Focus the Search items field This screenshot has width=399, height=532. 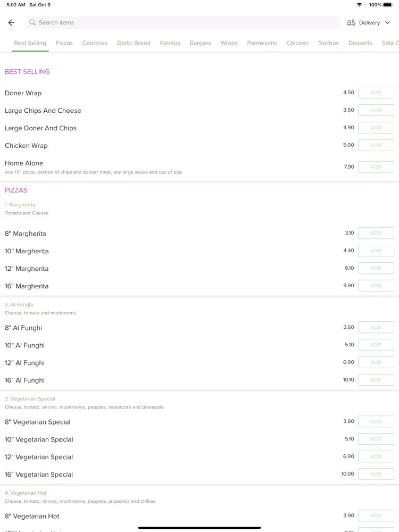(x=184, y=22)
